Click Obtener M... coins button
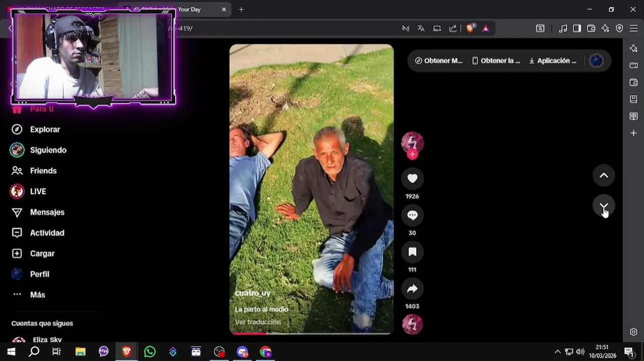 tap(438, 61)
